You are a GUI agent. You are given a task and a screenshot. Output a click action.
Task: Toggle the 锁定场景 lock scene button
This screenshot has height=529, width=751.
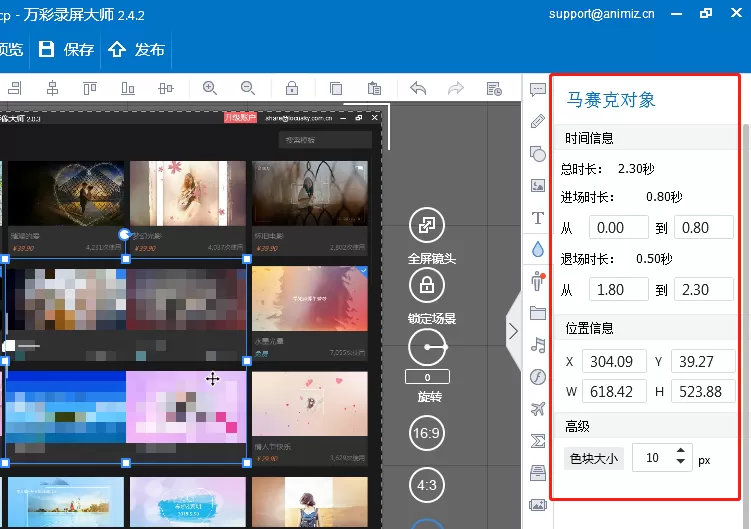(427, 285)
